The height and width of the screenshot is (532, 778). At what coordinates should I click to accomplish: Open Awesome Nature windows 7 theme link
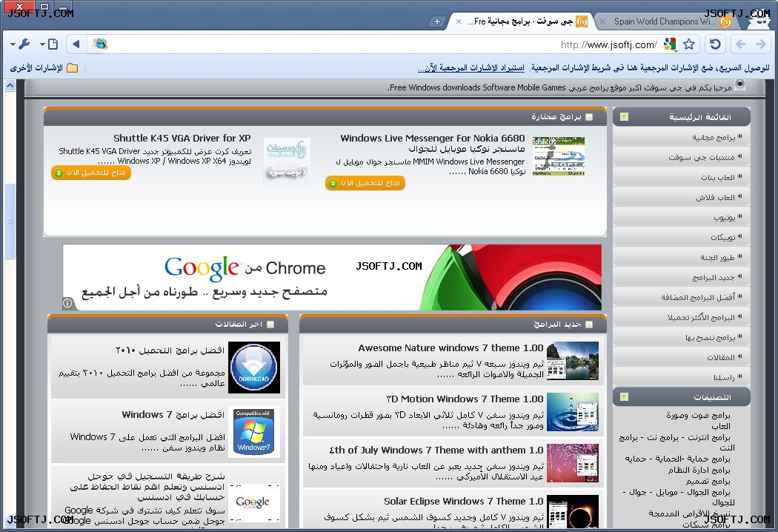[450, 348]
